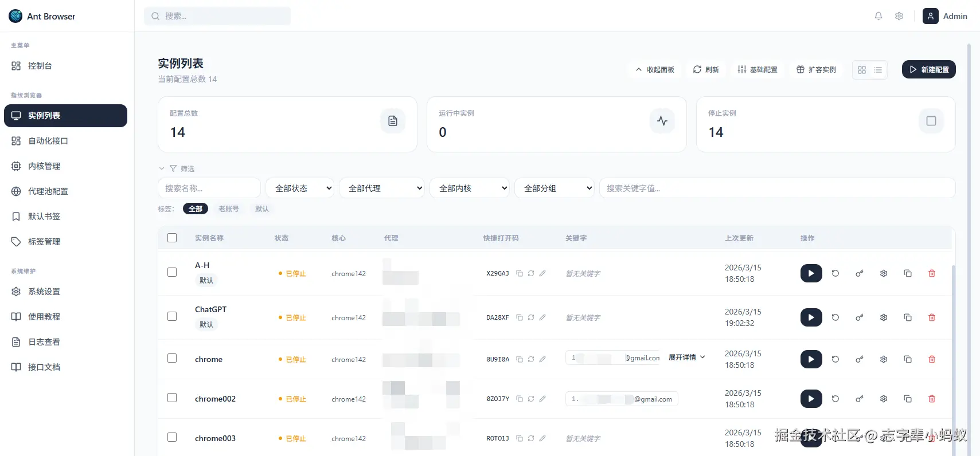Screen dimensions: 980x456
Task: Edit quick-open code 0U9I0A with pencil icon
Action: tap(542, 359)
